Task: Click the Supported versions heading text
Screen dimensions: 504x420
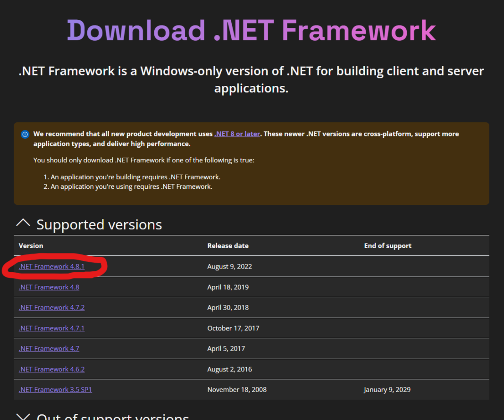Action: click(x=99, y=225)
